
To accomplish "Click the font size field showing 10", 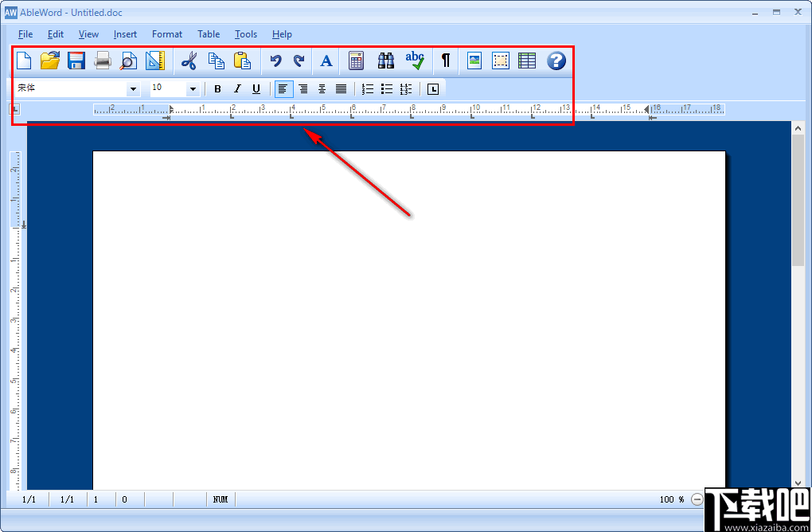I will (168, 89).
